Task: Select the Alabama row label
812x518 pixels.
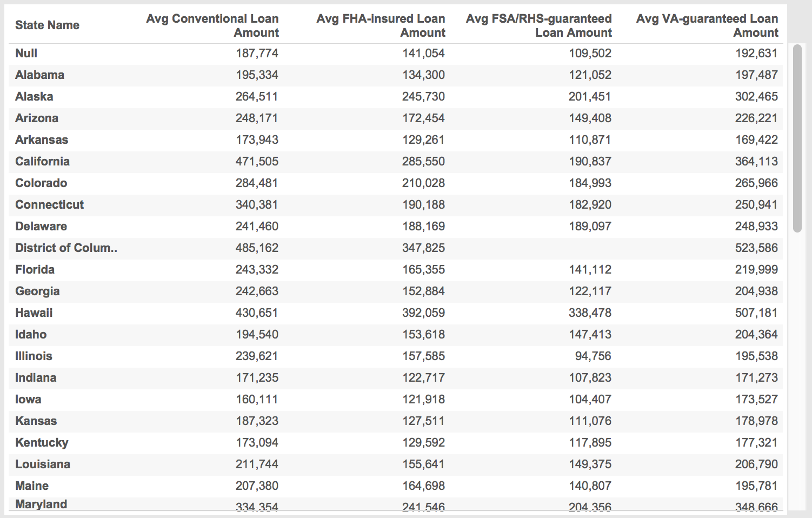Action: click(x=39, y=75)
